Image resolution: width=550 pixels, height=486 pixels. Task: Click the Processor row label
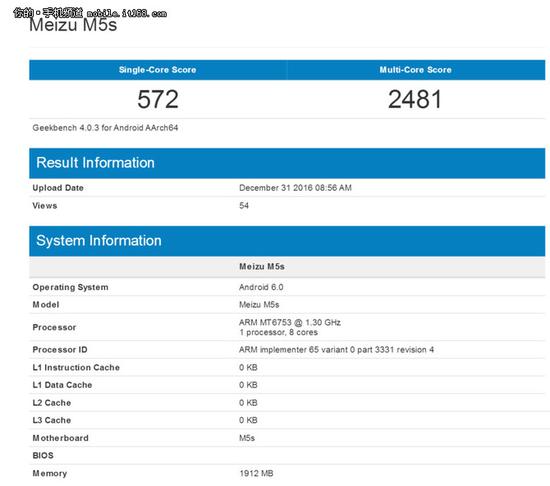pos(54,328)
